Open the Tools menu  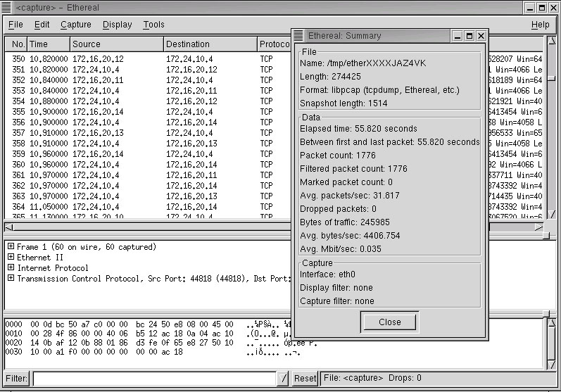pos(154,25)
